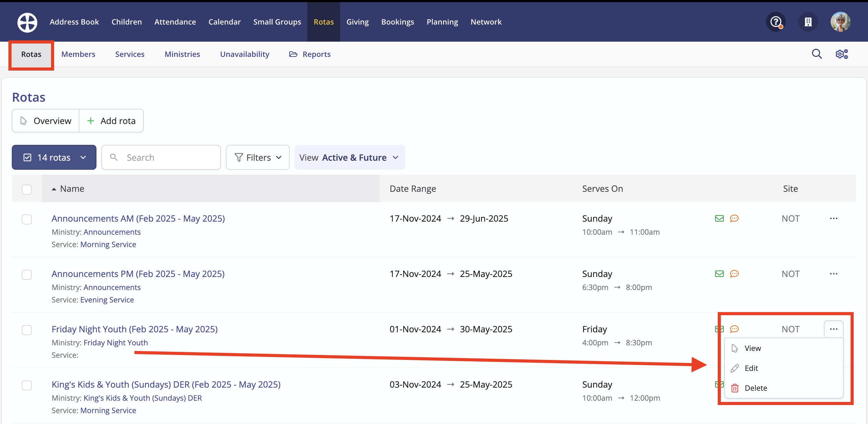Click envelope icon for Announcements AM rota
Image resolution: width=868 pixels, height=424 pixels.
(x=719, y=219)
